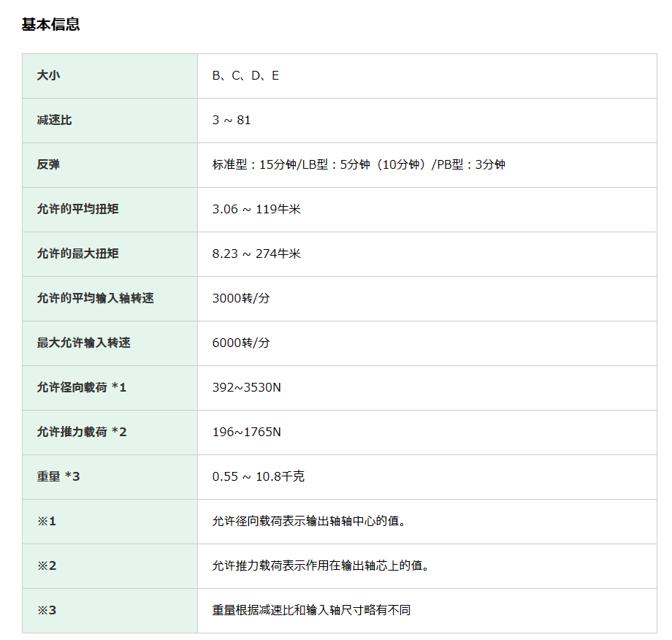This screenshot has height=640, width=672.
Task: Select the 允许推力载荷 *2 label
Action: point(81,432)
